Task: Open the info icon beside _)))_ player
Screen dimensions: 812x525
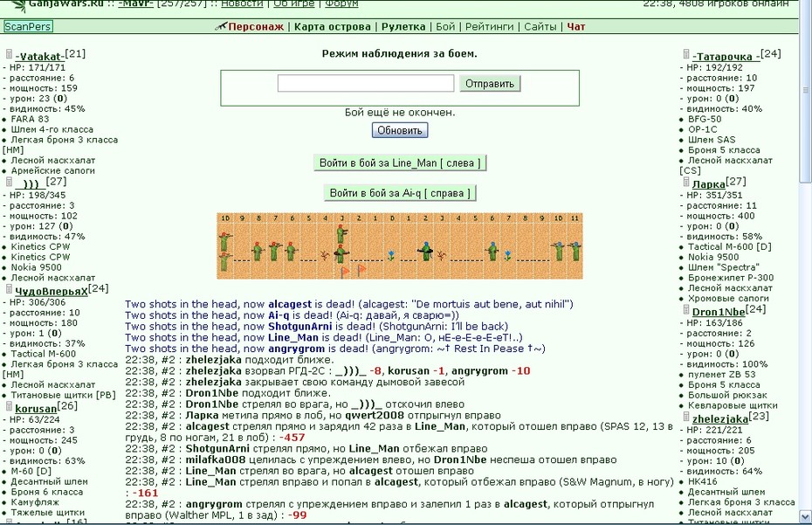Action: pyautogui.click(x=9, y=182)
